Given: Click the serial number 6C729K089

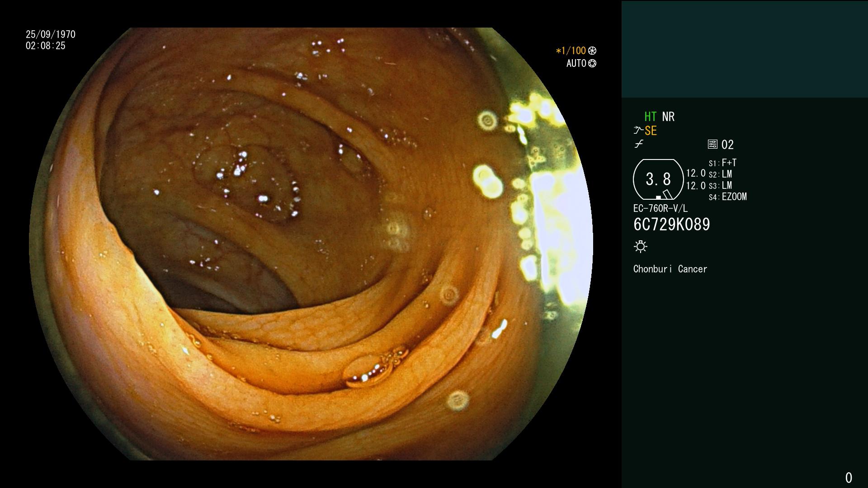Looking at the screenshot, I should coord(672,225).
